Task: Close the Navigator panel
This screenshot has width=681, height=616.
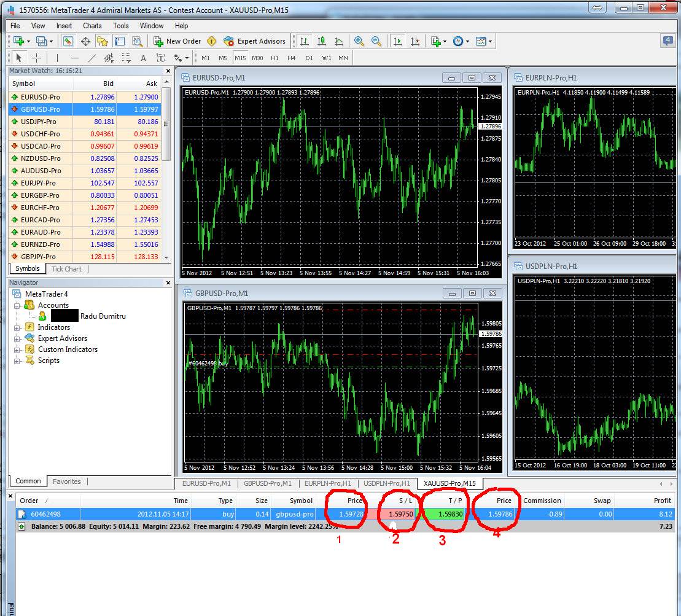Action: click(168, 283)
